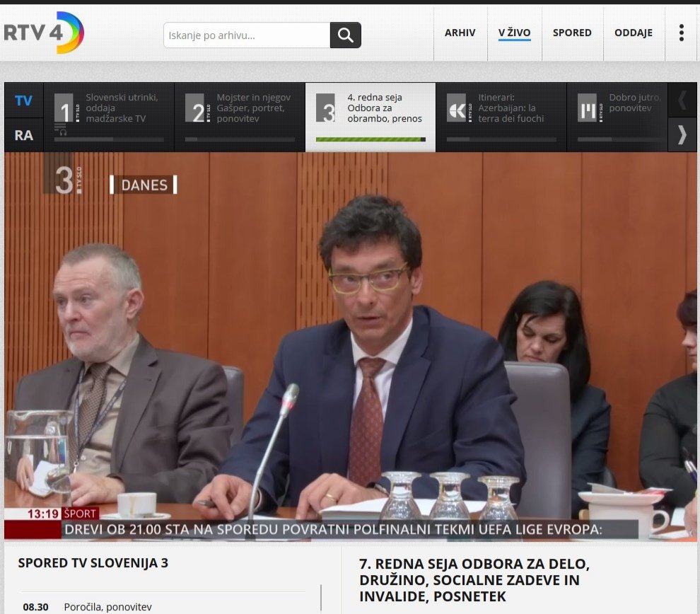Open the SPORED menu item
Image resolution: width=700 pixels, height=614 pixels.
572,33
